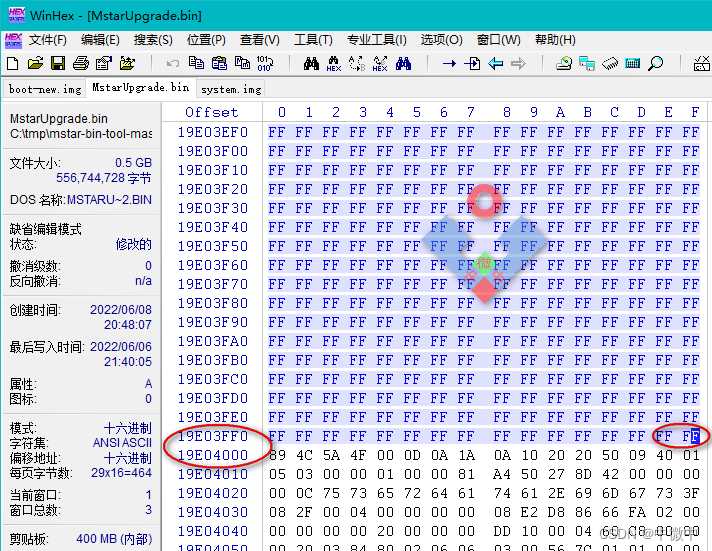Click the last write date 2022/06/06
This screenshot has width=712, height=551.
pyautogui.click(x=121, y=347)
